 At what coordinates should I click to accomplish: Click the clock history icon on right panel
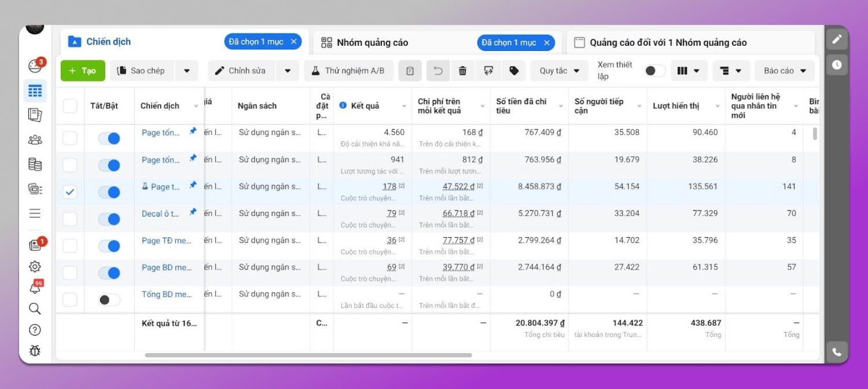pos(837,65)
